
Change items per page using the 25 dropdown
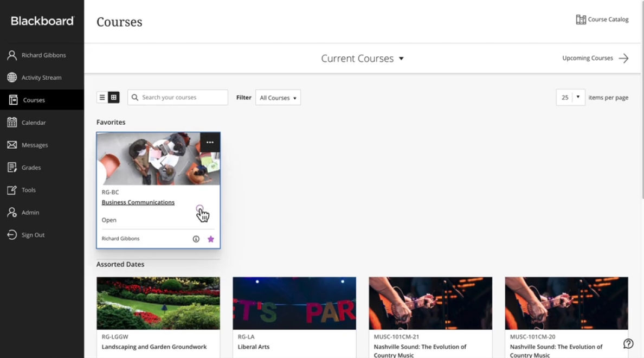point(570,97)
